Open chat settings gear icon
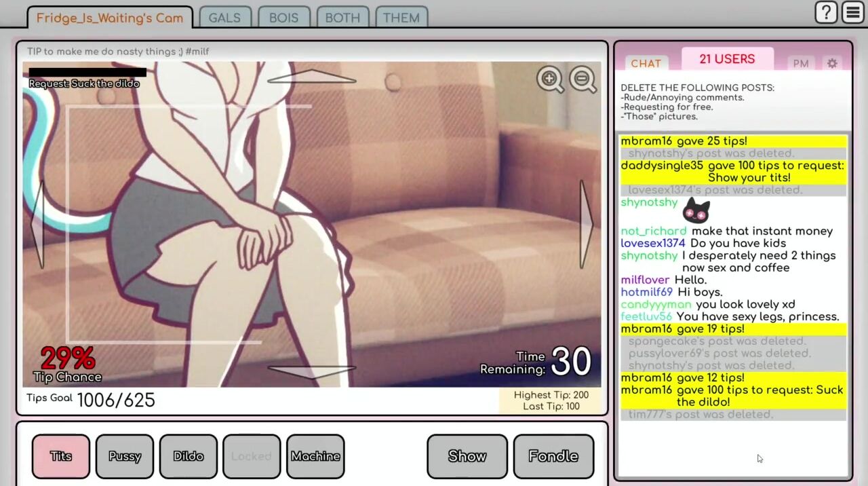The height and width of the screenshot is (486, 868). pos(832,63)
